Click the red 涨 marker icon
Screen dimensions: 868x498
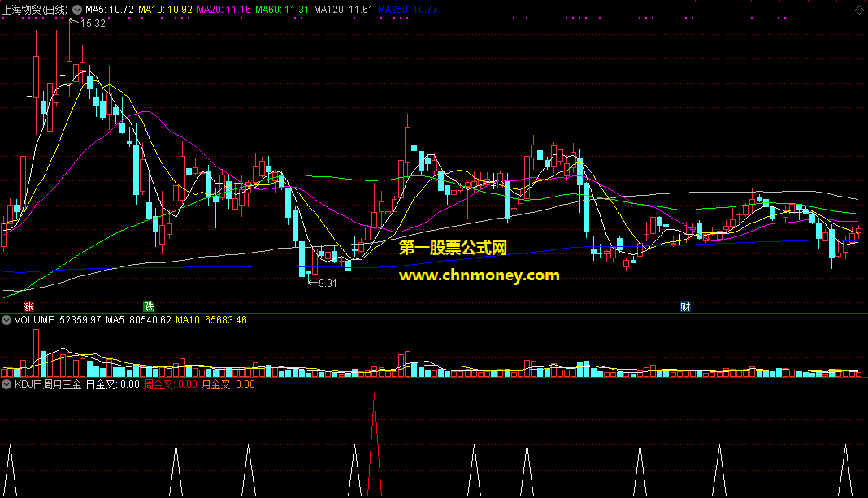(x=28, y=306)
